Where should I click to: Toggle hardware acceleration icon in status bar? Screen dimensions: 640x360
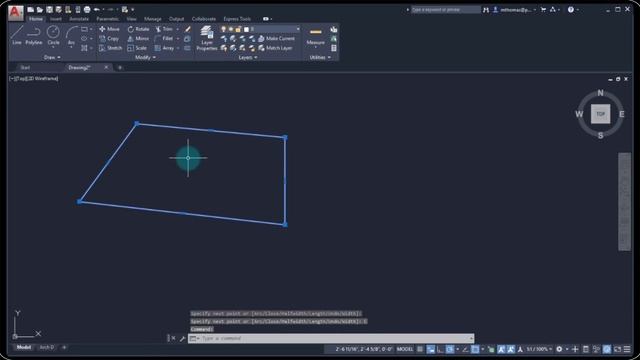click(607, 349)
